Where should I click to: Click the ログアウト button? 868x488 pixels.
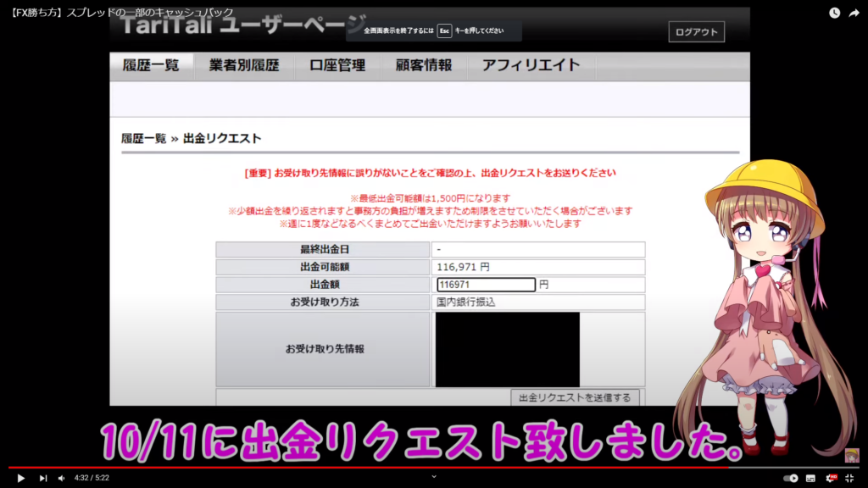click(697, 32)
